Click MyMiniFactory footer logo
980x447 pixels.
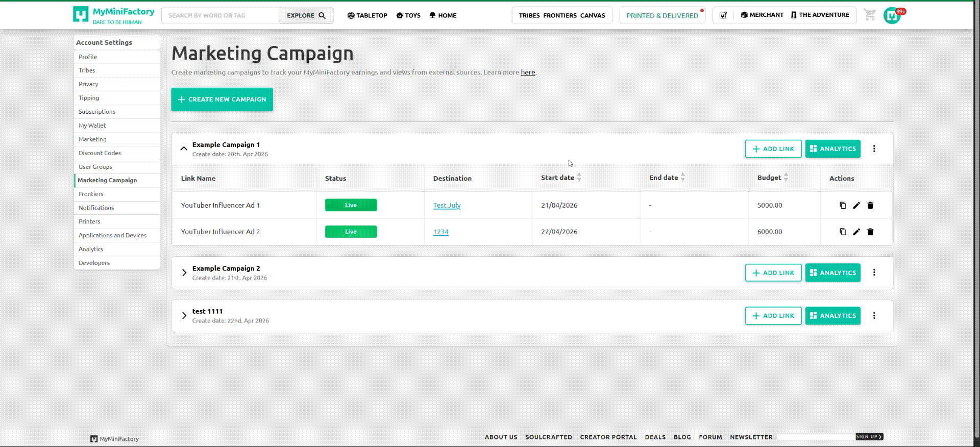pos(114,439)
